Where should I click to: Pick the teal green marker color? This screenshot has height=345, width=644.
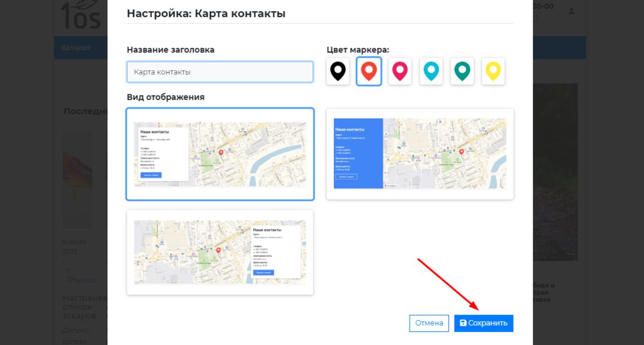462,71
